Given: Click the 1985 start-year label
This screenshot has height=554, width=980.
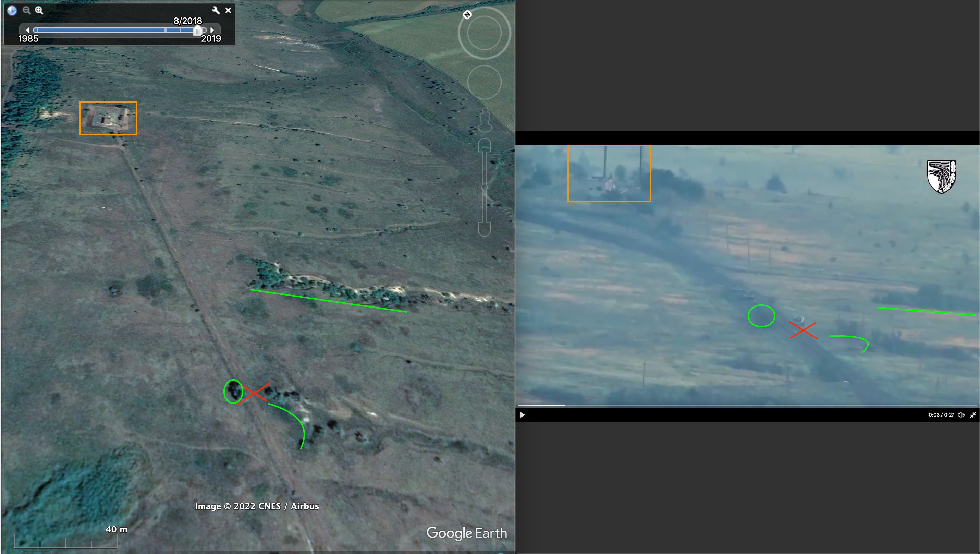Looking at the screenshot, I should pyautogui.click(x=28, y=38).
